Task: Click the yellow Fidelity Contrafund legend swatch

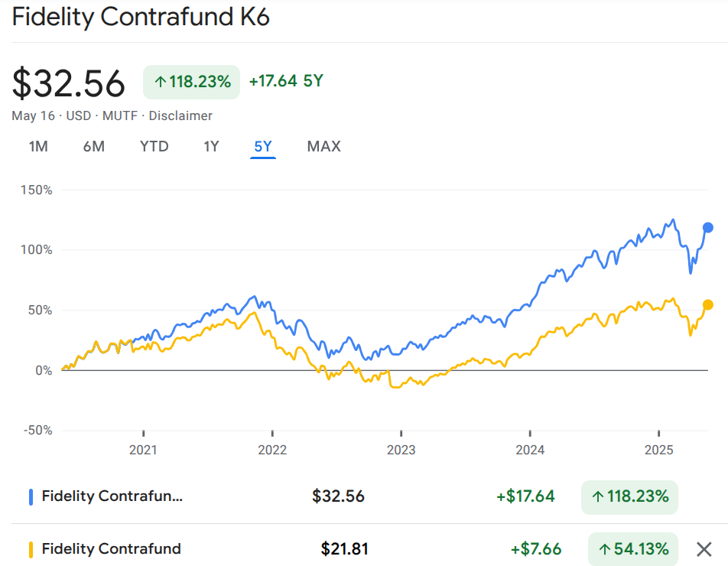Action: [x=31, y=550]
